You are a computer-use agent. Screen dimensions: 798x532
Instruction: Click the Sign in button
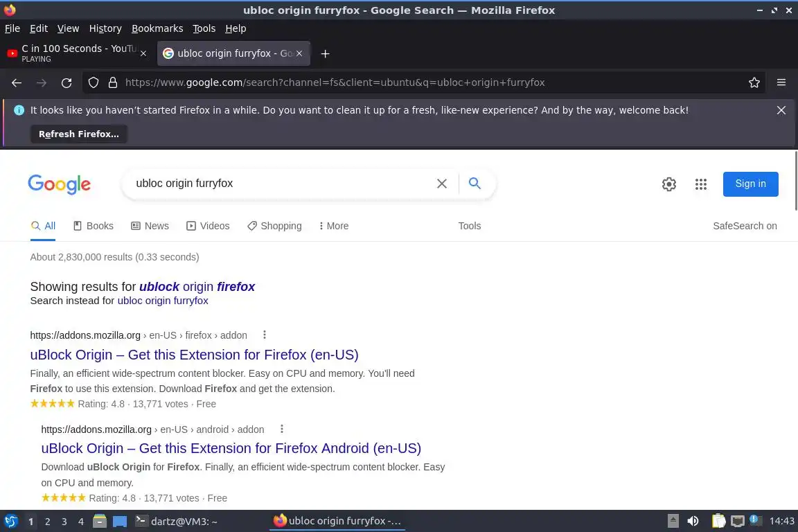[x=751, y=184]
